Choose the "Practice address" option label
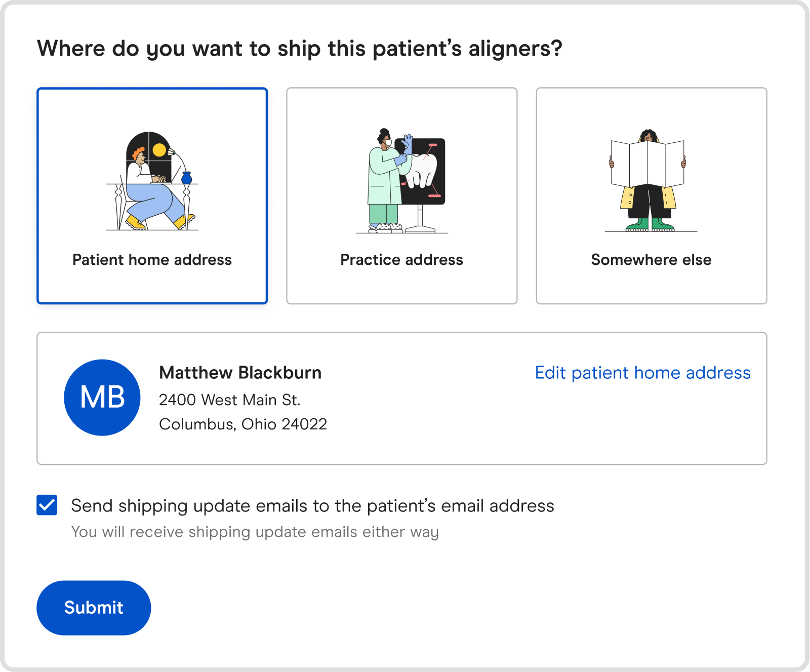This screenshot has width=810, height=672. pyautogui.click(x=401, y=260)
